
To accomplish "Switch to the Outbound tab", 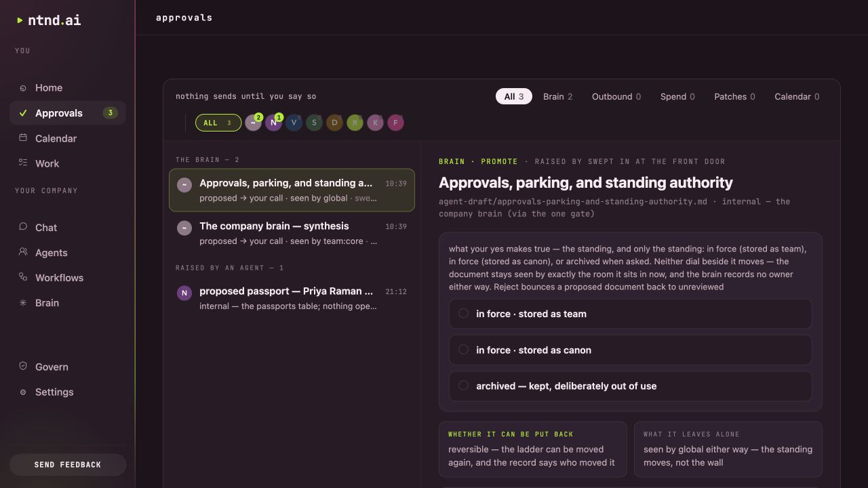I will pyautogui.click(x=616, y=96).
